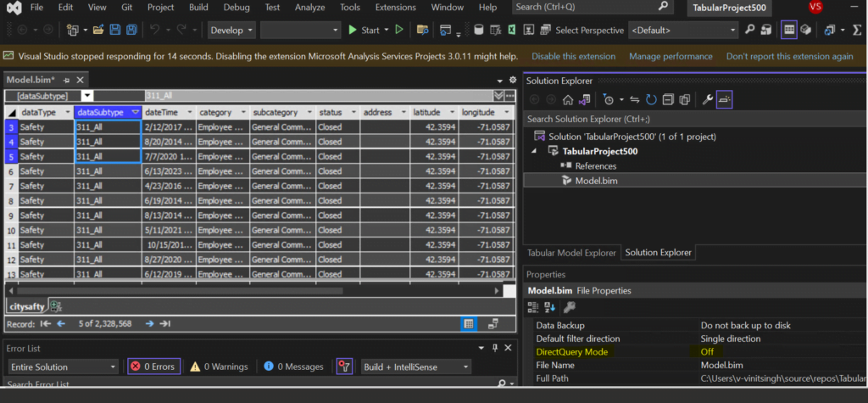This screenshot has width=868, height=403.
Task: Open the Build + IntelliSense dropdown
Action: click(415, 367)
